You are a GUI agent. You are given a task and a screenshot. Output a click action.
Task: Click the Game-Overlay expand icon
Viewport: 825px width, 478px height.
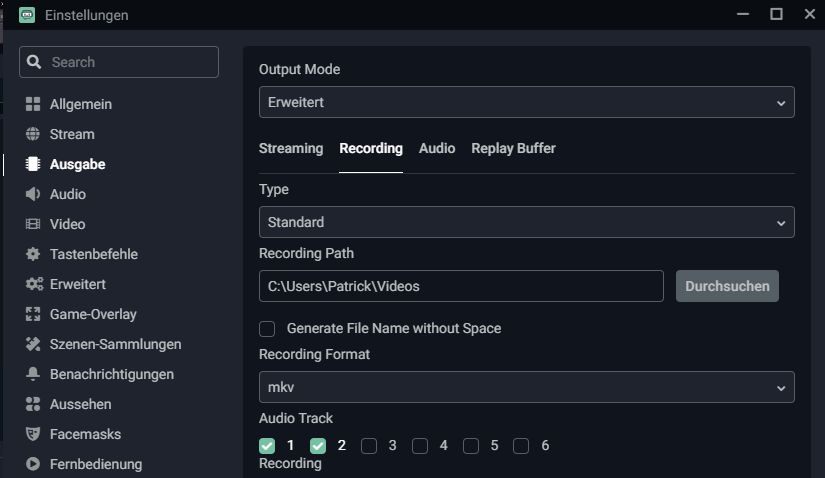point(33,314)
